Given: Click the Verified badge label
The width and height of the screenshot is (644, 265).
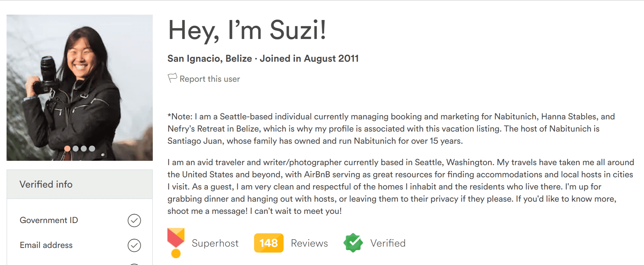Looking at the screenshot, I should click(388, 243).
